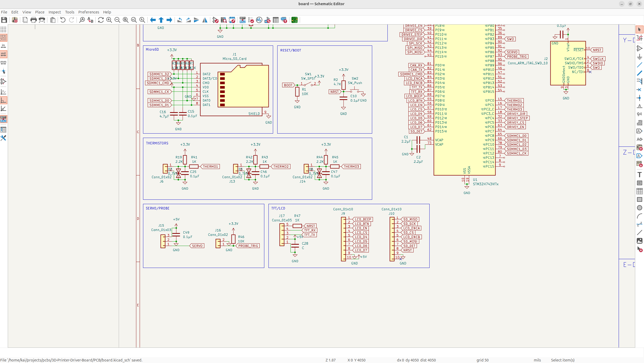Click the Undo button
The width and height of the screenshot is (644, 363).
pyautogui.click(x=63, y=20)
